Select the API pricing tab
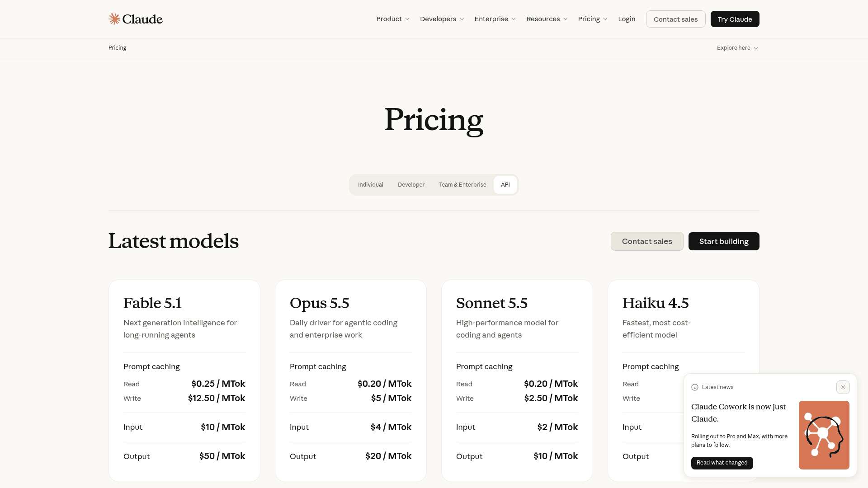This screenshot has width=868, height=488. (x=505, y=185)
